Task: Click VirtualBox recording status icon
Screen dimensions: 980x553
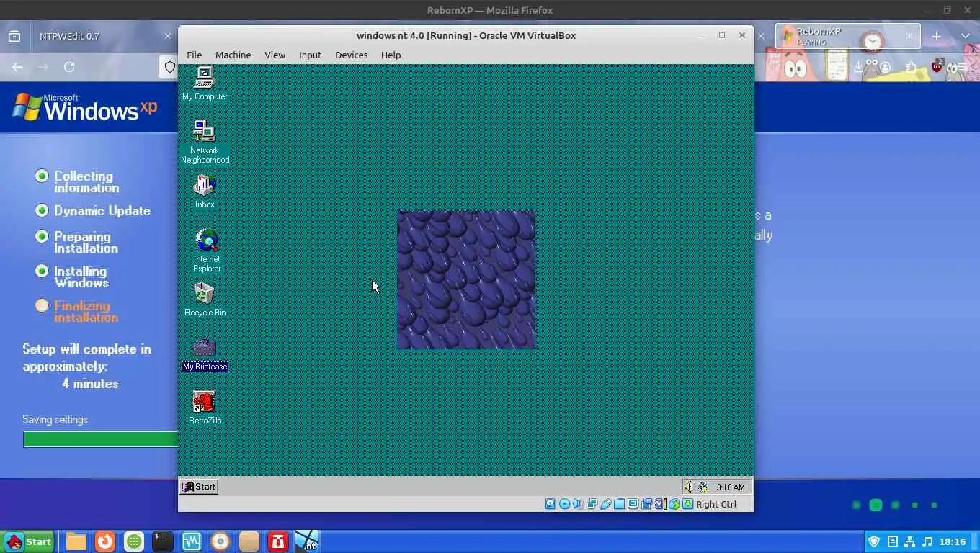Action: pos(646,504)
